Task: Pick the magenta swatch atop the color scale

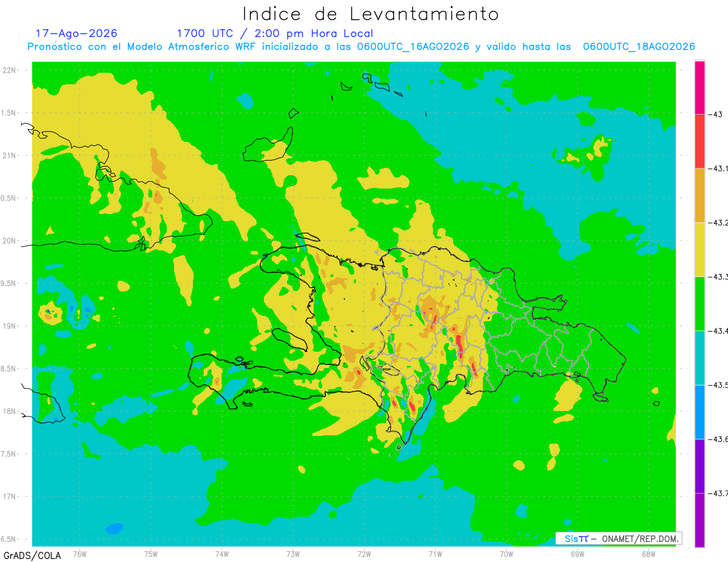Action: click(x=699, y=87)
